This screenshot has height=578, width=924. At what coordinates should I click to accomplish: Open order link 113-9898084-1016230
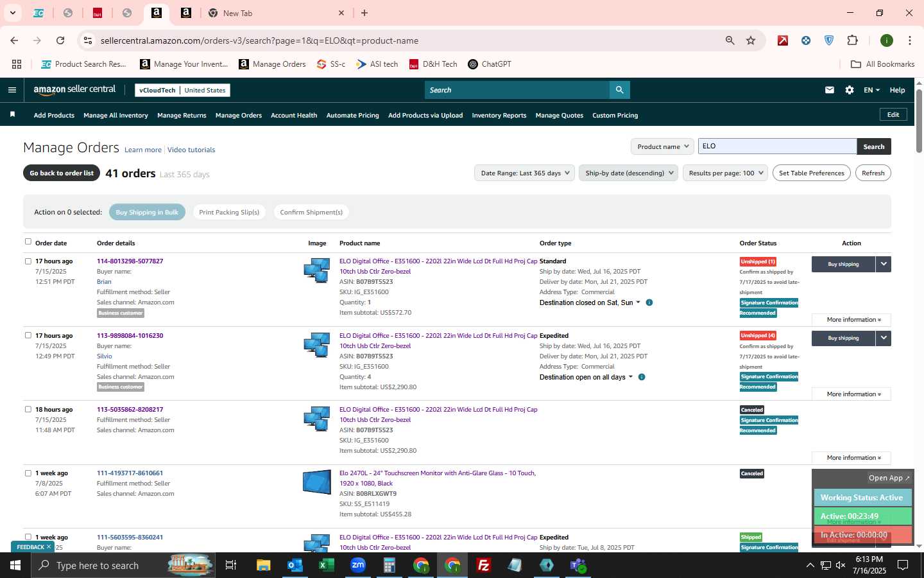tap(130, 335)
